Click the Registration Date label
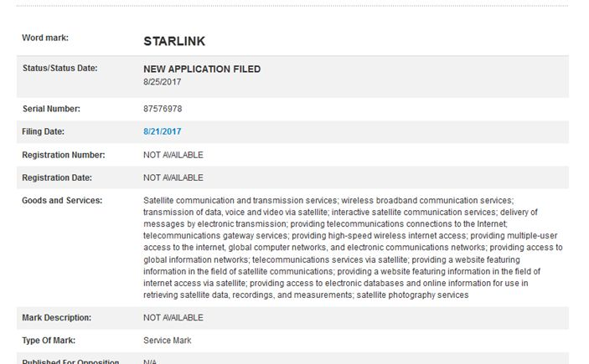The width and height of the screenshot is (589, 364). (x=57, y=178)
